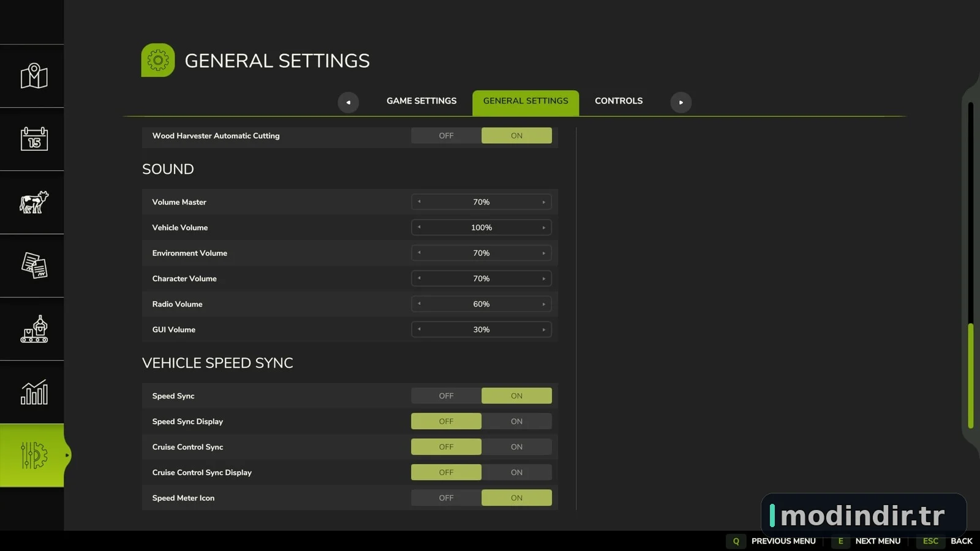Select the General Settings tab

pos(526,102)
